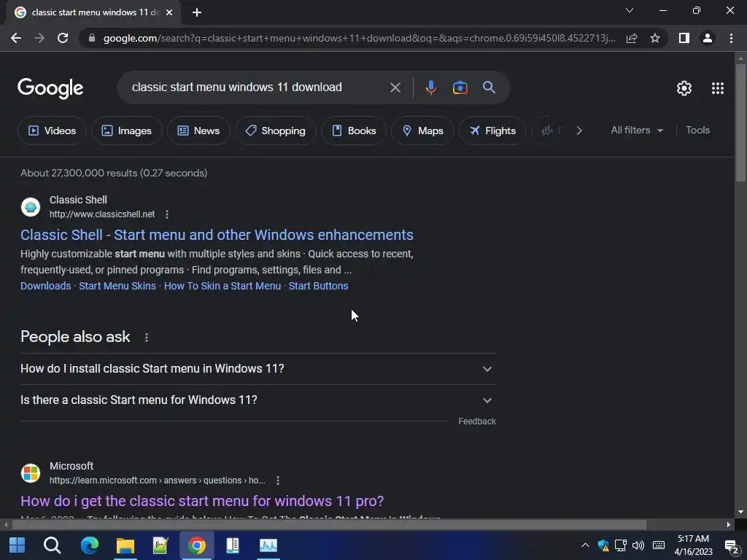Open Windows Start menu

pyautogui.click(x=18, y=545)
